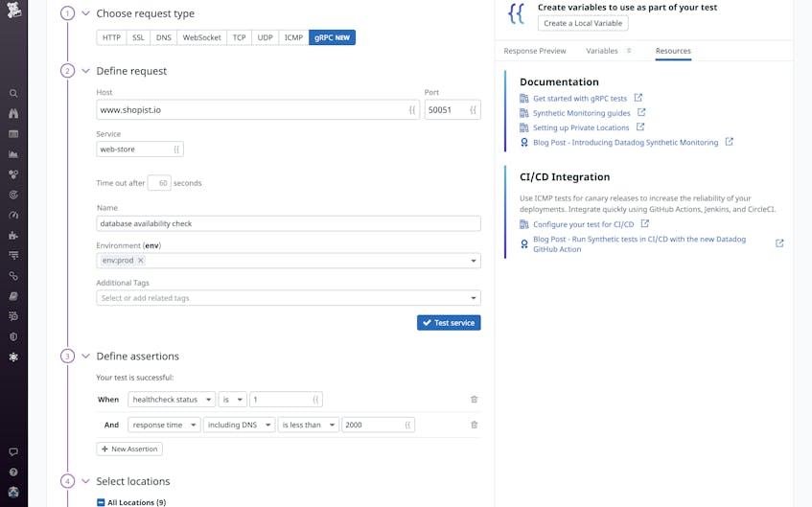Select the WebSocket request type

tap(202, 37)
